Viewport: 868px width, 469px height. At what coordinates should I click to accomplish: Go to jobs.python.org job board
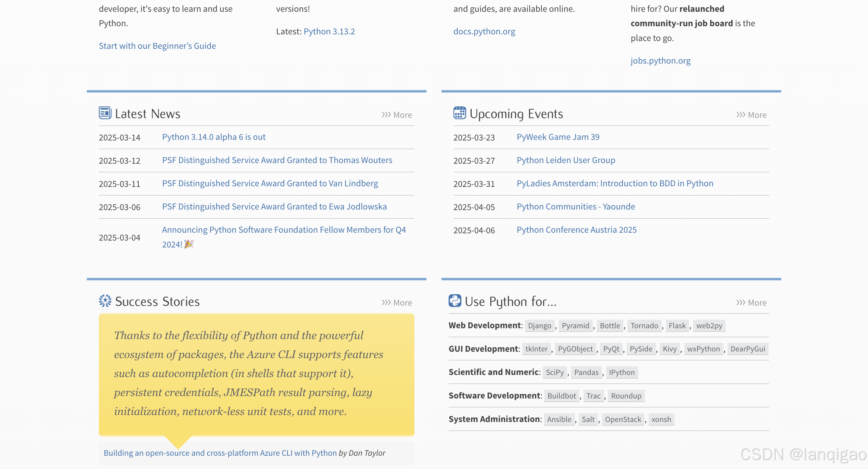[x=660, y=61]
